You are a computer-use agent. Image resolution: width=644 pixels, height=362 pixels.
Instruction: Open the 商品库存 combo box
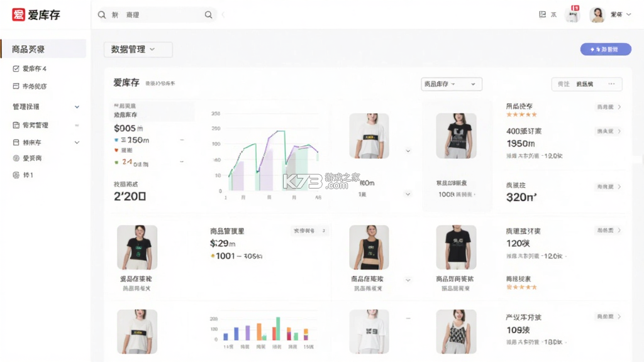pyautogui.click(x=452, y=84)
